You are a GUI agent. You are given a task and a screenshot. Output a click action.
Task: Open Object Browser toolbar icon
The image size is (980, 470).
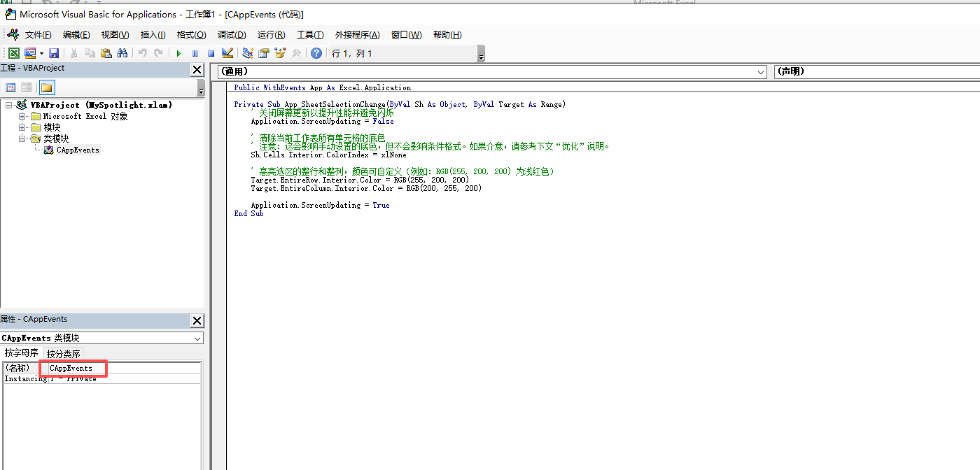[x=280, y=53]
